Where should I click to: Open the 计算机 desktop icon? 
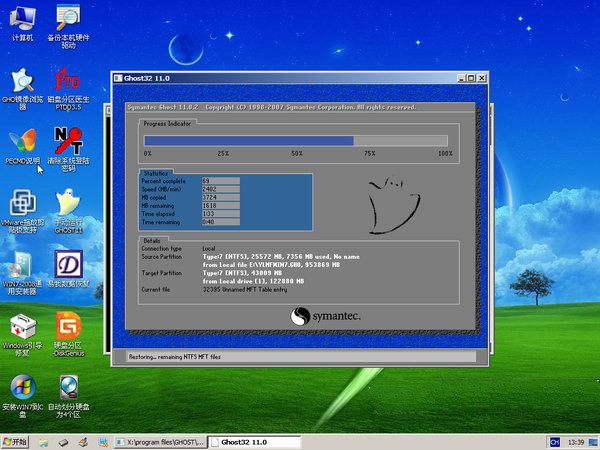[22, 18]
